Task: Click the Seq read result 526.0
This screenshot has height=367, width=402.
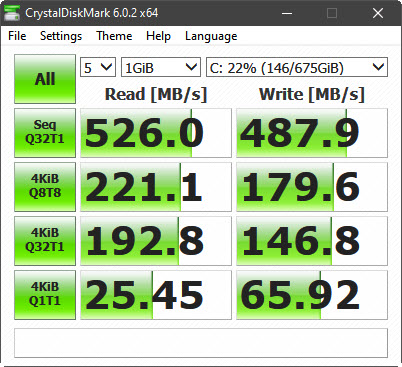Action: tap(156, 133)
